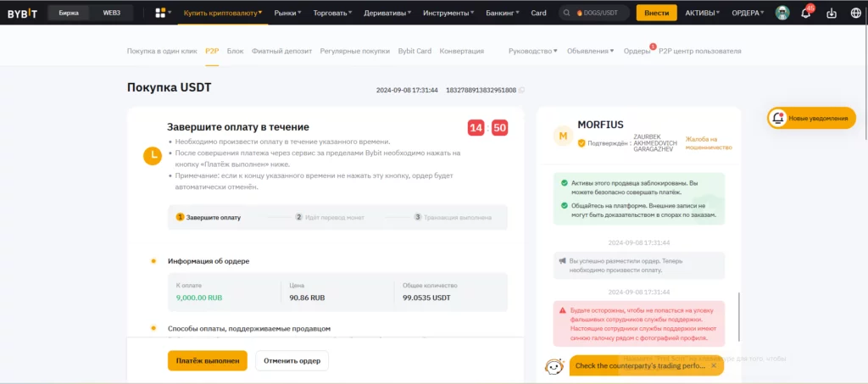Image resolution: width=868 pixels, height=384 pixels.
Task: Expand Купить криптовалюту dropdown
Action: [223, 13]
